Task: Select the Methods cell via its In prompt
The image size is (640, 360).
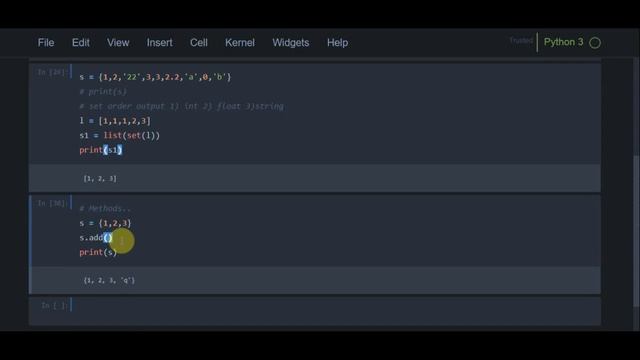Action: 51,203
